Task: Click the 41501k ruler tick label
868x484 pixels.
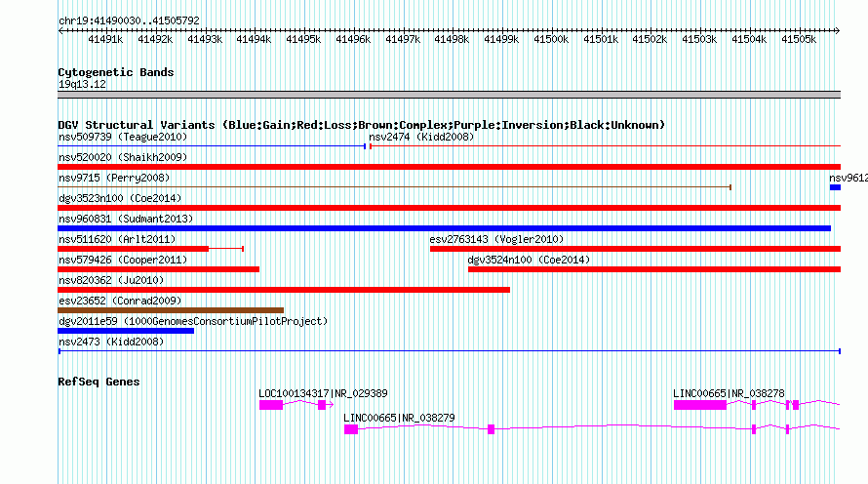Action: coord(601,39)
